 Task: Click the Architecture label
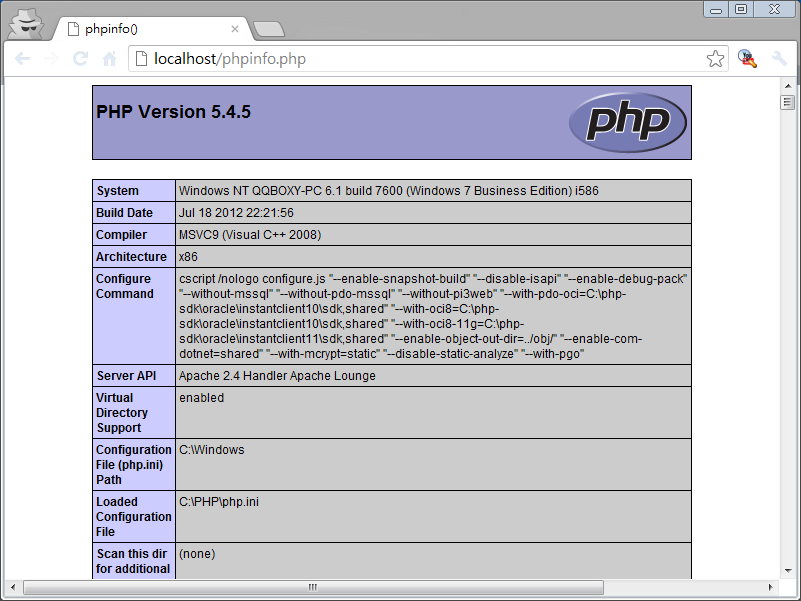click(x=131, y=257)
